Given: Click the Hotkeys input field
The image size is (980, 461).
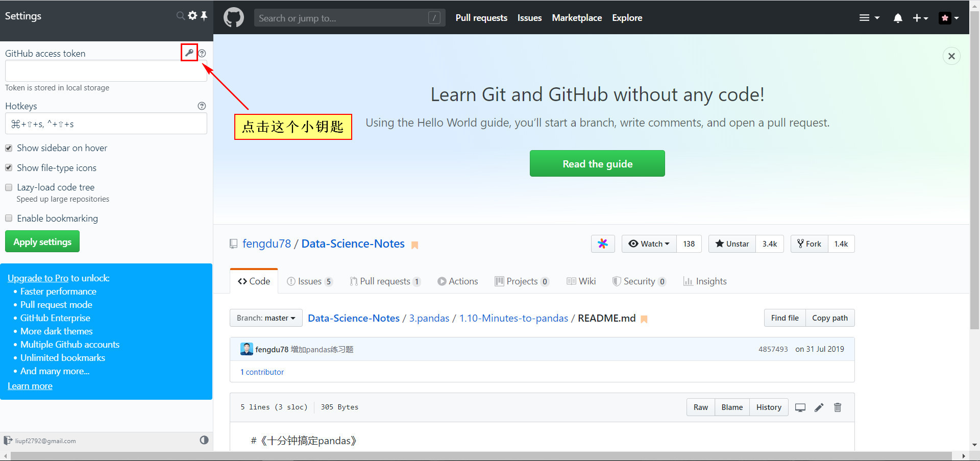Looking at the screenshot, I should [106, 124].
